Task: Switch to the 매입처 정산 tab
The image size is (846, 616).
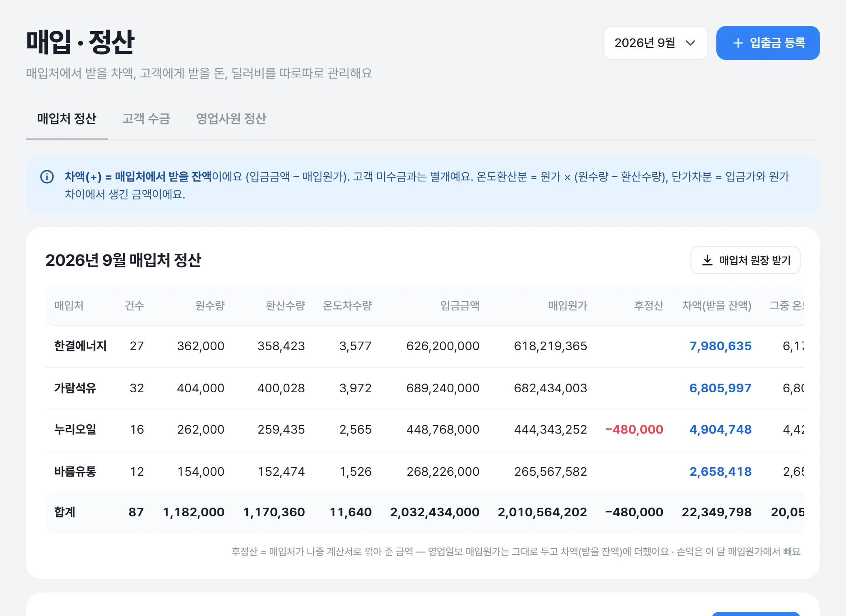Action: pos(67,119)
